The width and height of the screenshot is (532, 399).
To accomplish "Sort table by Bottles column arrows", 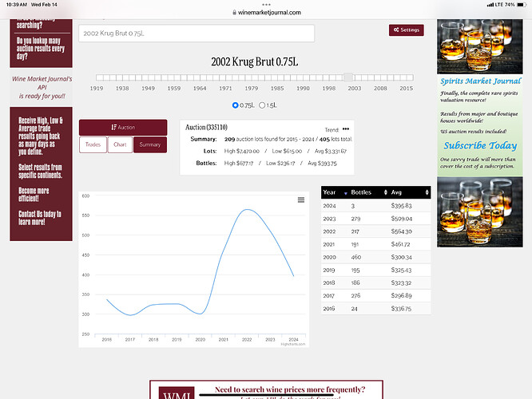I will (386, 192).
